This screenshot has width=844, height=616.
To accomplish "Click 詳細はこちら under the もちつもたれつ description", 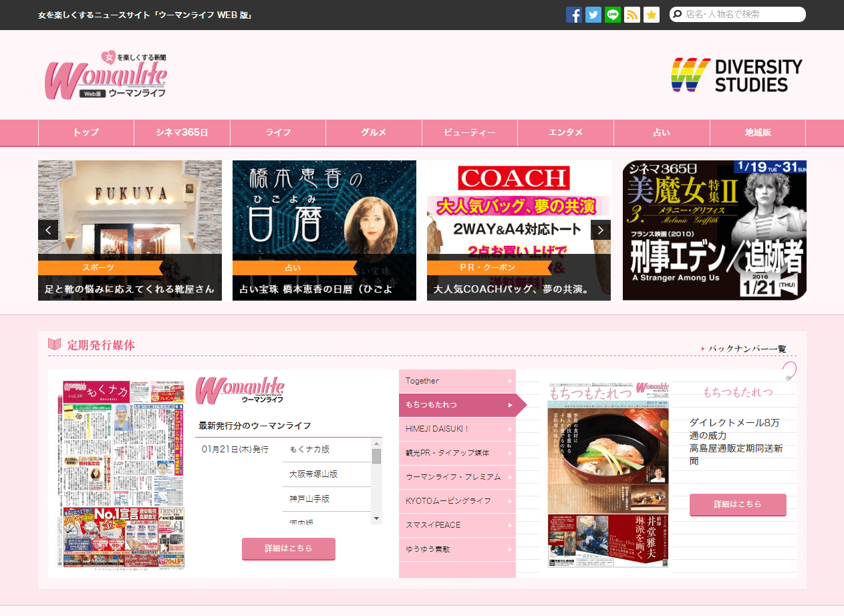I will [x=738, y=504].
